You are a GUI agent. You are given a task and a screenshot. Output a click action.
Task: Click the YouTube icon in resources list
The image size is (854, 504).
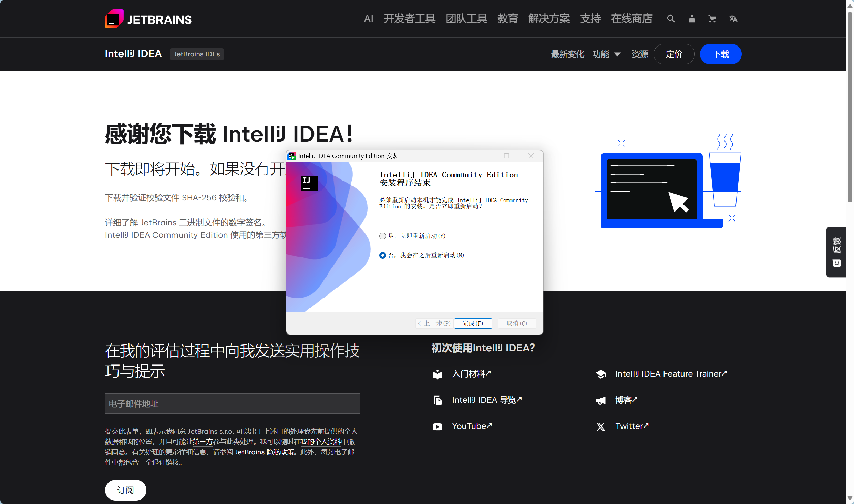(438, 426)
